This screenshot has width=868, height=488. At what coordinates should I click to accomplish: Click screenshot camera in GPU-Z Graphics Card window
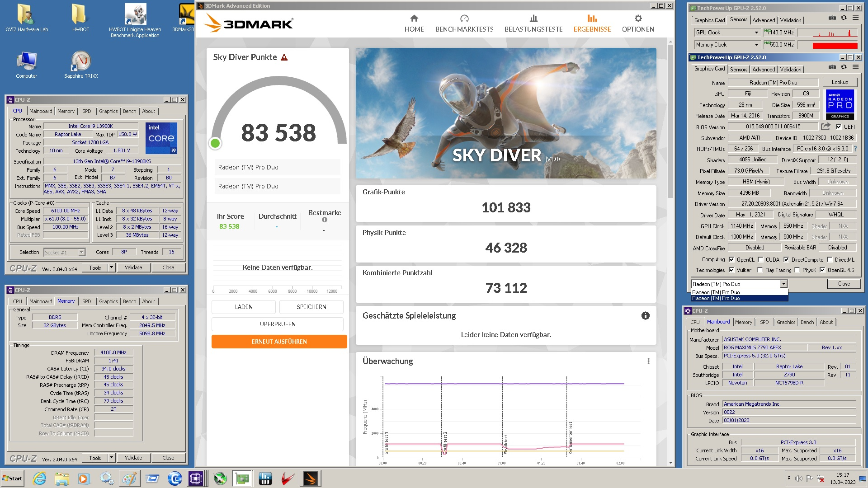pyautogui.click(x=832, y=67)
